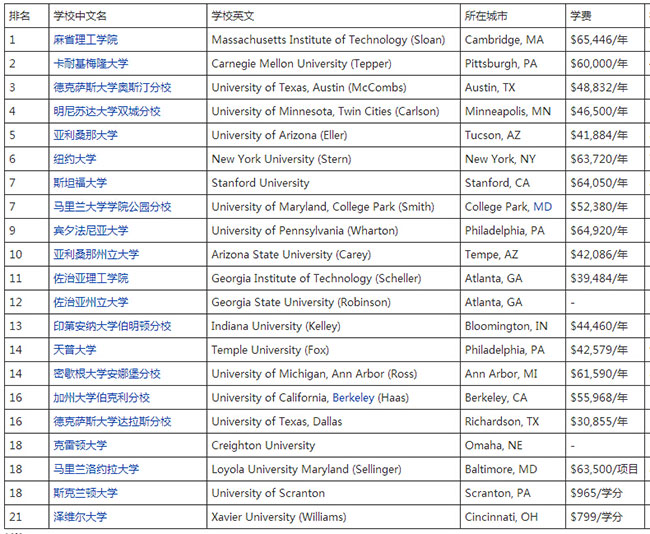Select the 明尼苏达大学双城分校 link

[106, 112]
